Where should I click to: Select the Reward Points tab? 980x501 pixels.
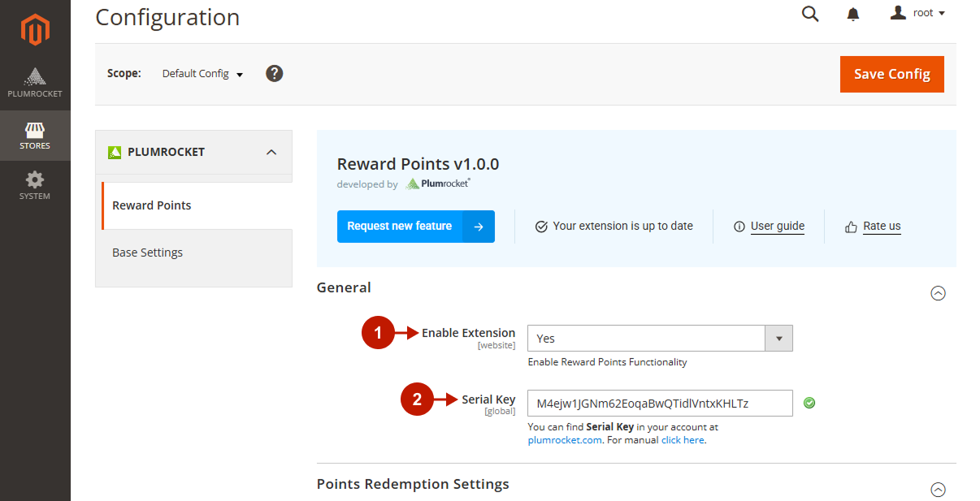click(152, 205)
